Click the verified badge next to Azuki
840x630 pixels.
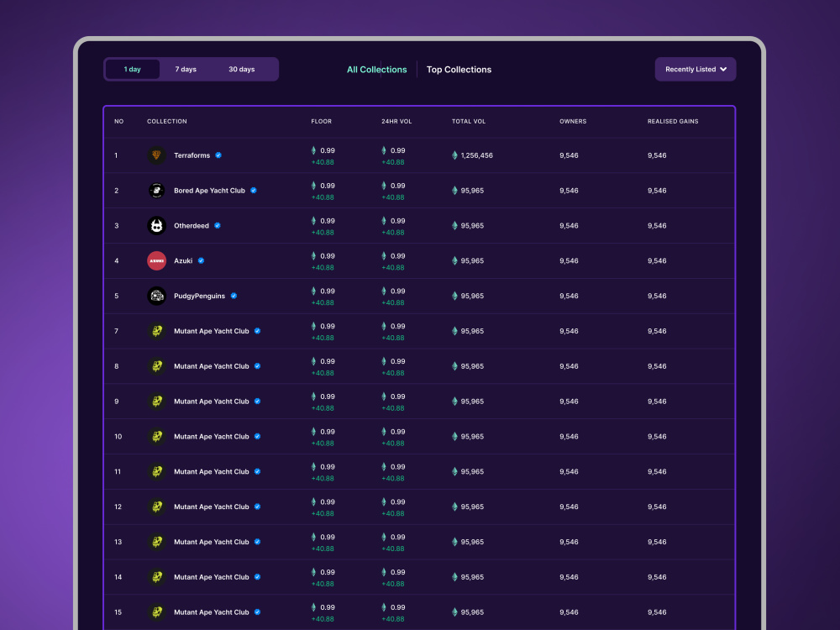tap(201, 261)
